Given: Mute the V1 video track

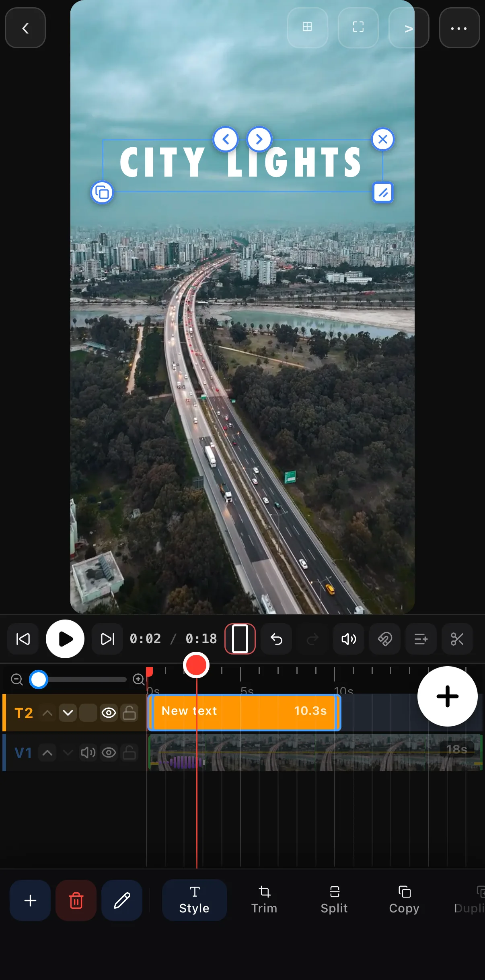Looking at the screenshot, I should click(88, 752).
